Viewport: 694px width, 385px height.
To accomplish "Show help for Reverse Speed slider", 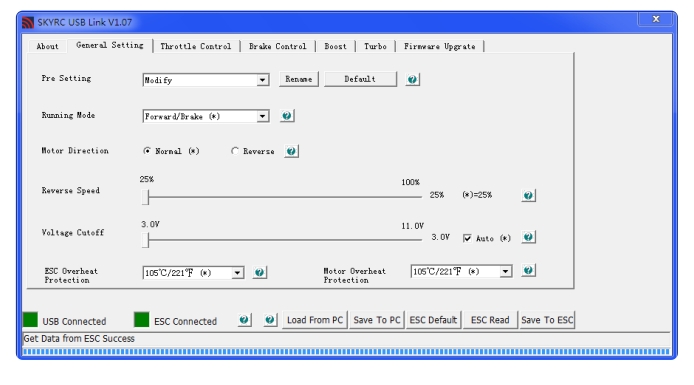I will pos(528,196).
